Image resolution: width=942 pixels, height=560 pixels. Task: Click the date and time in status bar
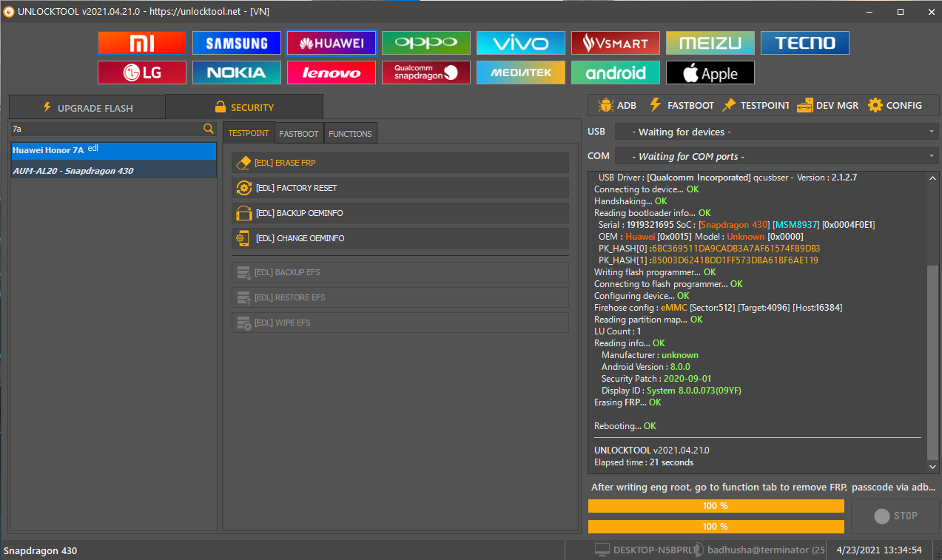879,550
